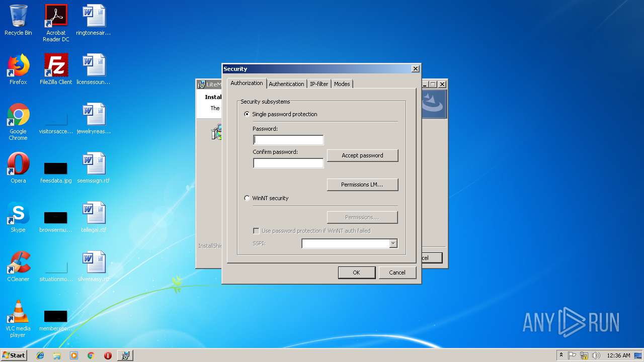Switch to the Authentication tab
The height and width of the screenshot is (362, 644).
(286, 84)
